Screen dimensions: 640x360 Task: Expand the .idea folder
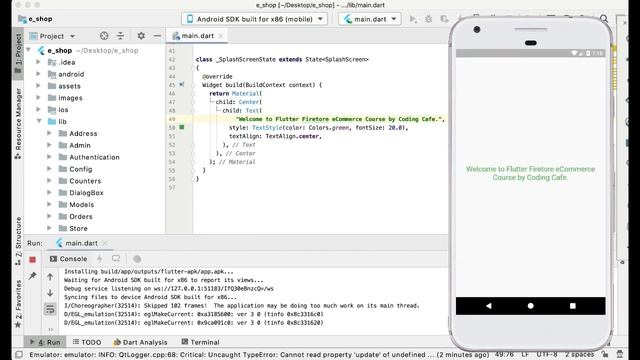(x=38, y=62)
